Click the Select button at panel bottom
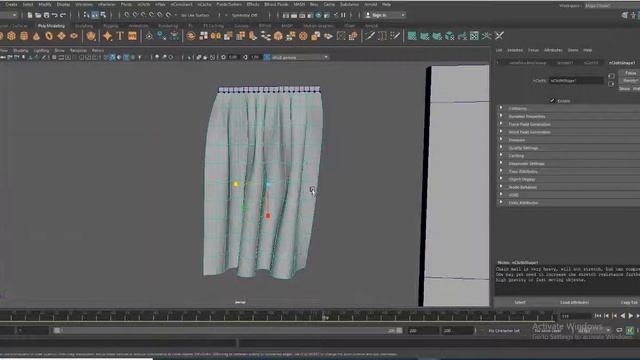 [x=520, y=302]
